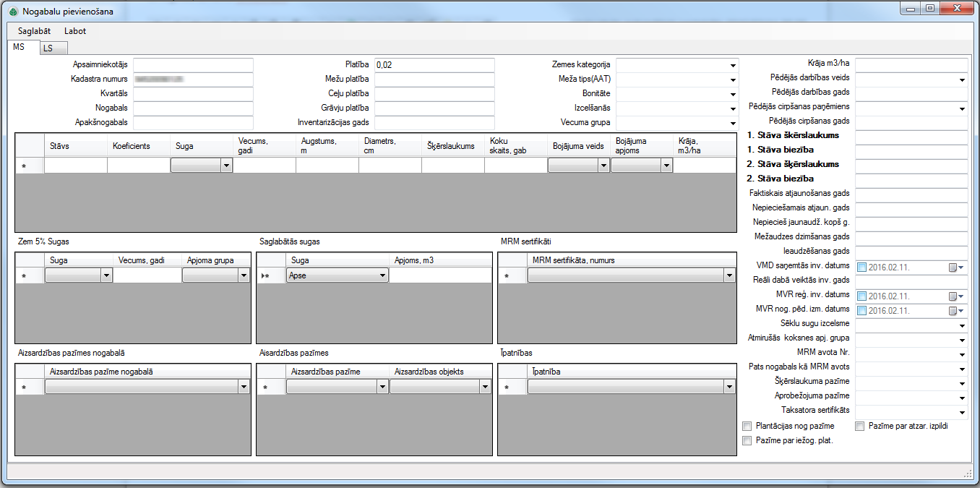Switch to the LS tab
This screenshot has height=488, width=980.
[48, 48]
